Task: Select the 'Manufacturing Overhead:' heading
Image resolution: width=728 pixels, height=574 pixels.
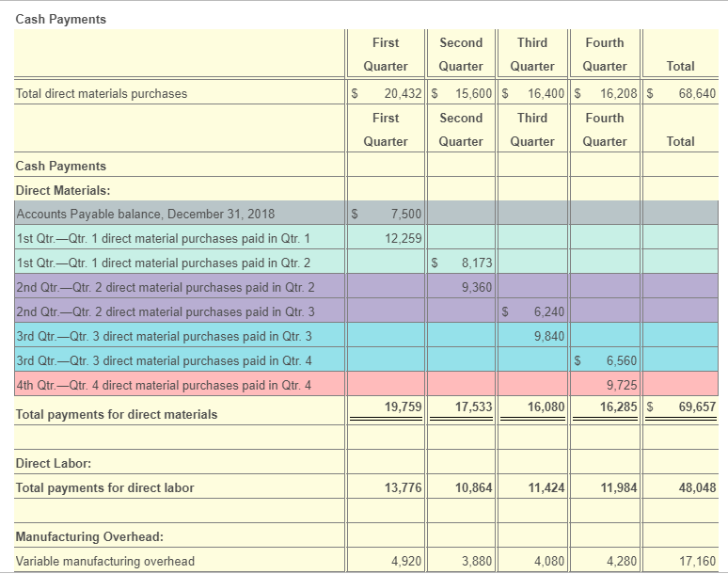Action: tap(89, 537)
